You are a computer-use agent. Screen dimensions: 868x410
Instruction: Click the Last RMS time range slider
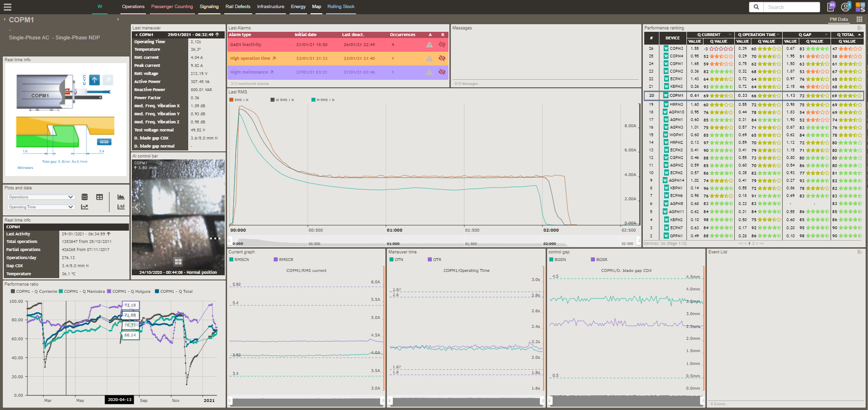(435, 241)
